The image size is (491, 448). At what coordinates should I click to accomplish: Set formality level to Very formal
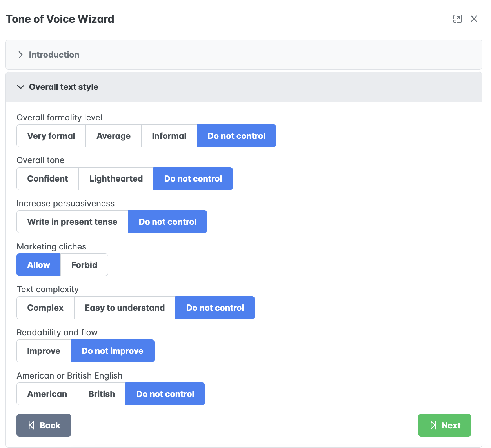pyautogui.click(x=51, y=136)
